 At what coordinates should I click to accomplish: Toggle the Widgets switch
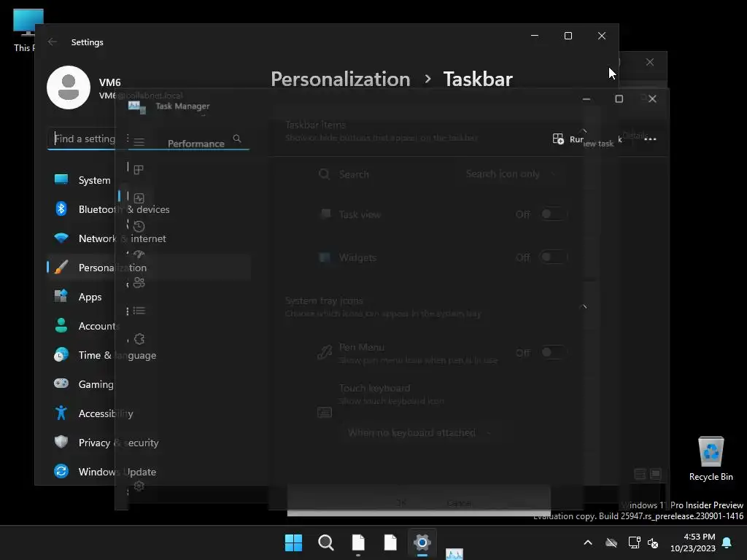tap(553, 257)
